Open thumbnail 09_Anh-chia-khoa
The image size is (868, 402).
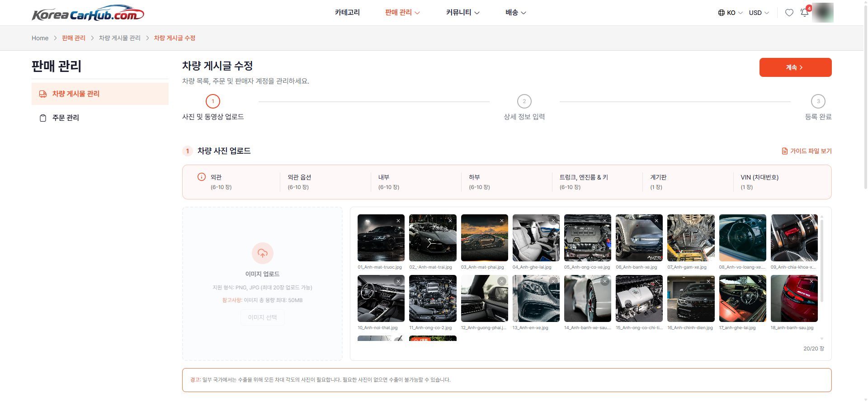pos(794,238)
